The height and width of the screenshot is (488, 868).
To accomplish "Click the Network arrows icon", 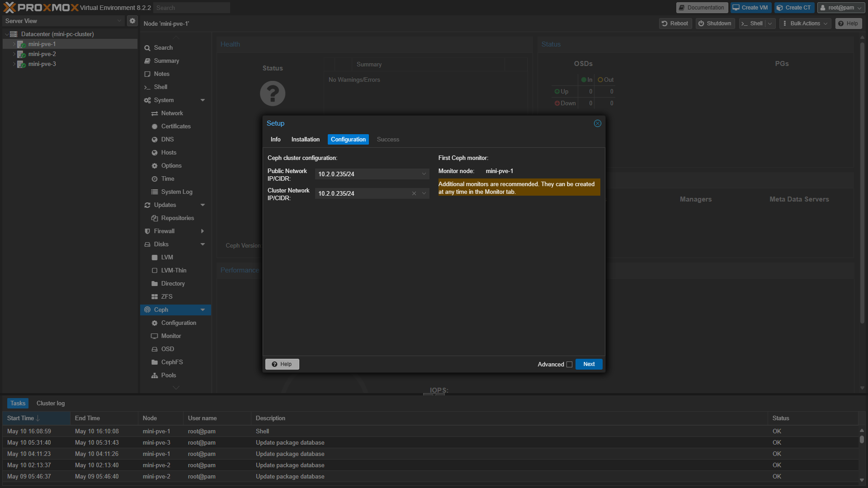I will point(155,113).
